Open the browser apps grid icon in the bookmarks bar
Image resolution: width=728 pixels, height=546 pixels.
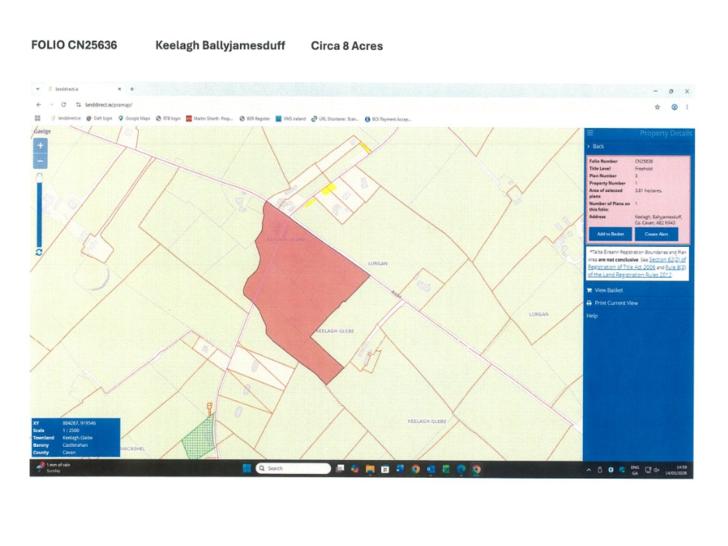pyautogui.click(x=38, y=118)
